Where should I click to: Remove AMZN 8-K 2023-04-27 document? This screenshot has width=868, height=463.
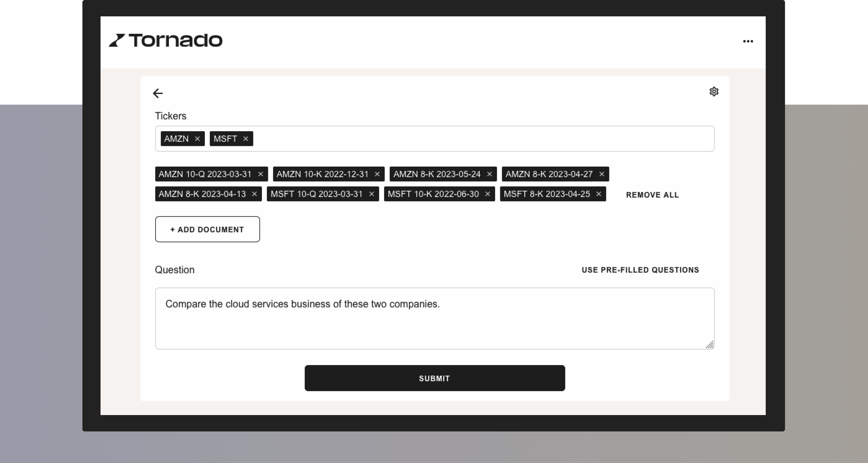[601, 174]
